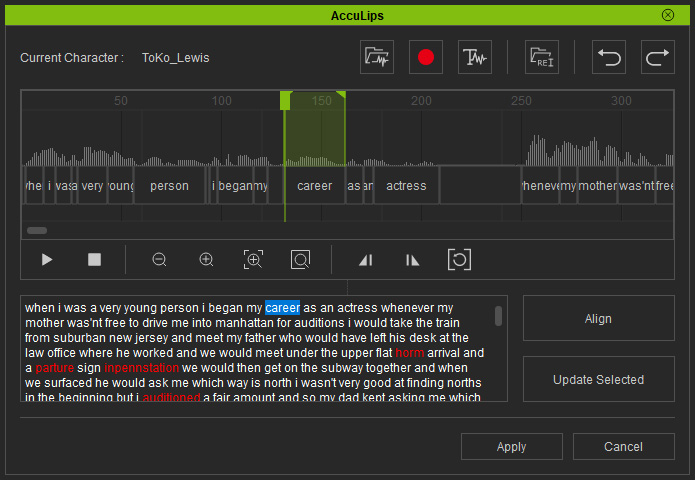Zoom out the waveform timeline
This screenshot has width=695, height=480.
159,259
